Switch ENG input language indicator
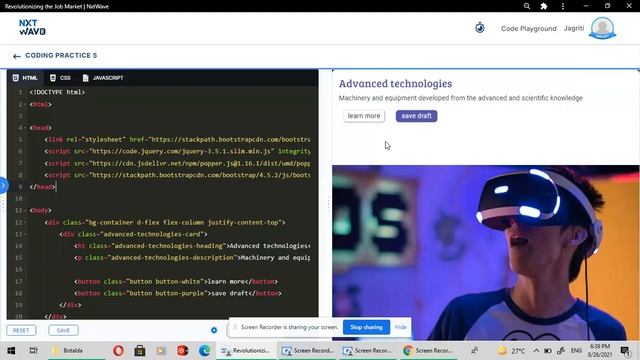Viewport: 640px width, 360px height. point(576,351)
